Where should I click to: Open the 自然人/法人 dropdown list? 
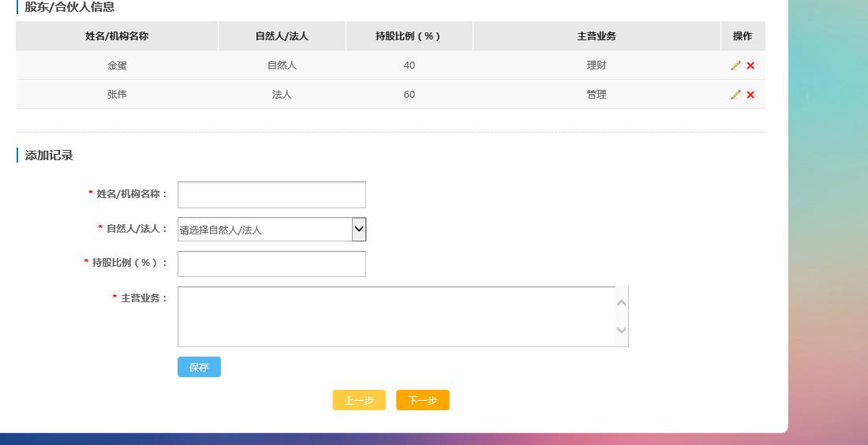click(x=271, y=230)
